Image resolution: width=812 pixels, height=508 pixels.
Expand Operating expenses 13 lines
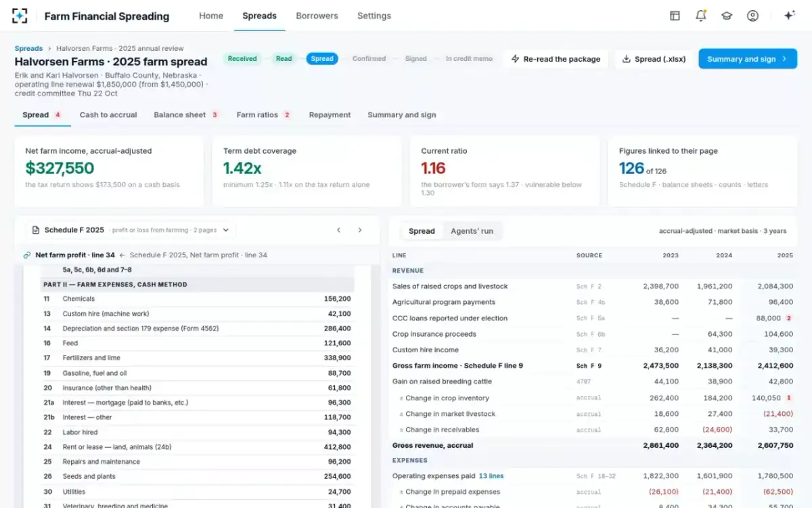(491, 476)
